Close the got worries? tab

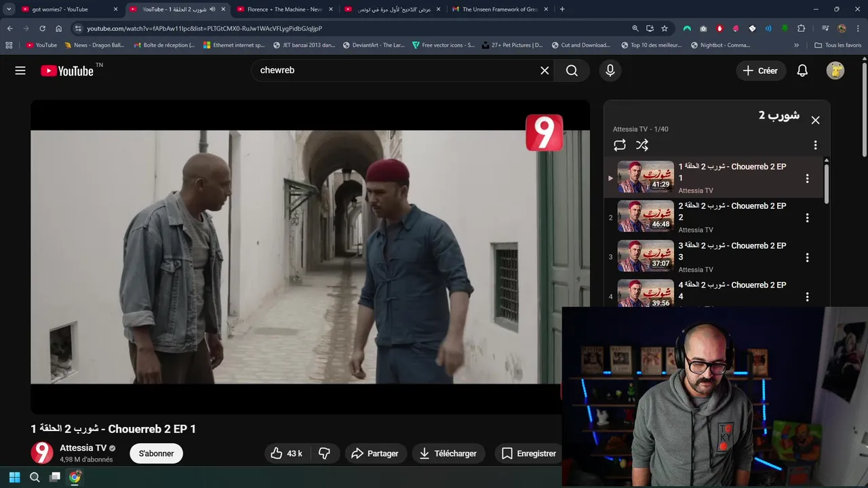click(115, 9)
